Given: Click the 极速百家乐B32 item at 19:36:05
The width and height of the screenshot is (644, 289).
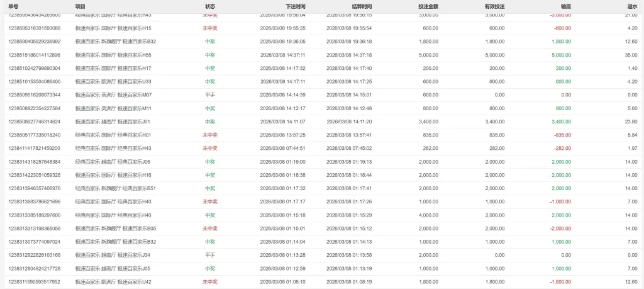Looking at the screenshot, I should (x=115, y=42).
